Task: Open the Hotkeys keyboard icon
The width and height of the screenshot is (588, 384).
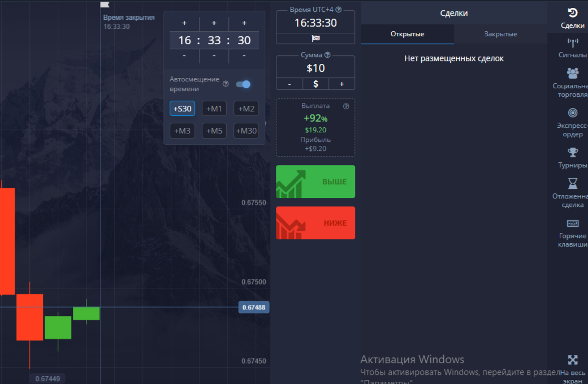Action: [572, 223]
